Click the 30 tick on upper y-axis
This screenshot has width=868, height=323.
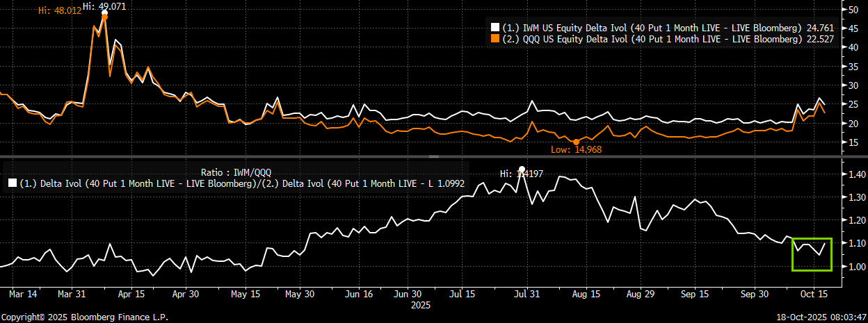point(851,85)
